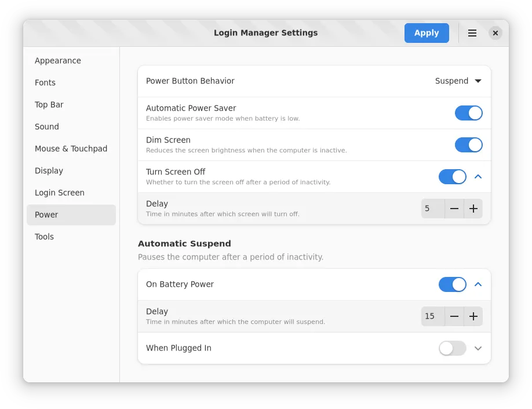Disable the Dim Screen switch
The width and height of the screenshot is (532, 409).
click(468, 145)
